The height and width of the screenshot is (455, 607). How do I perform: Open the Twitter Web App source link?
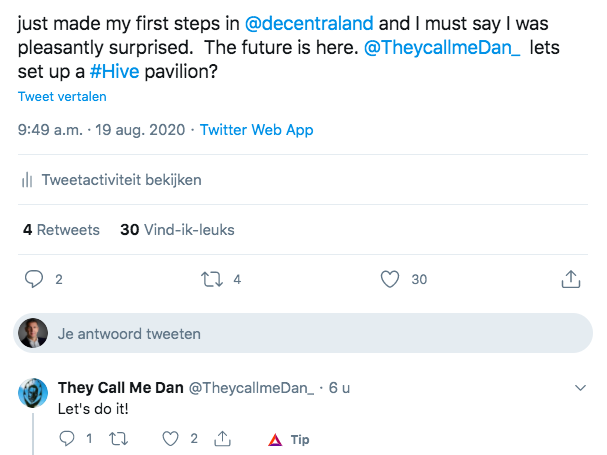257,130
